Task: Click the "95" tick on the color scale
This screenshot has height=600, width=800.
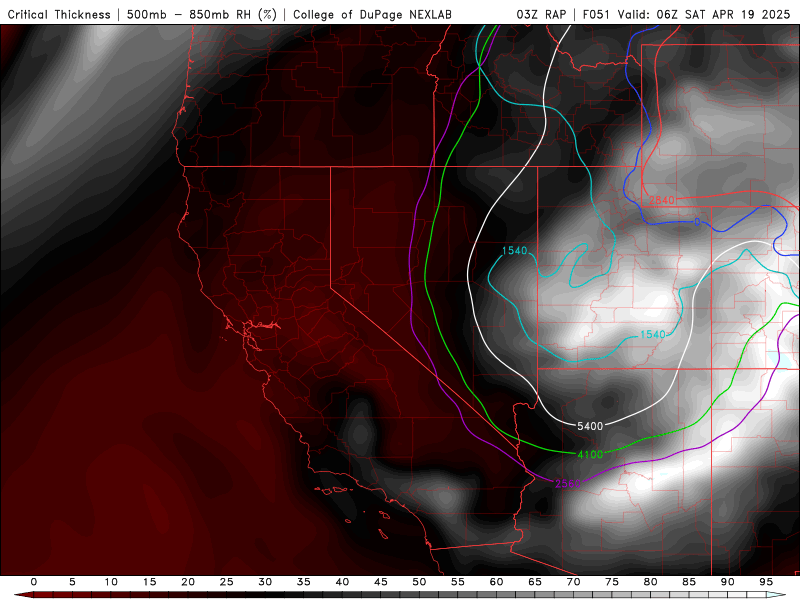Action: pos(766,582)
